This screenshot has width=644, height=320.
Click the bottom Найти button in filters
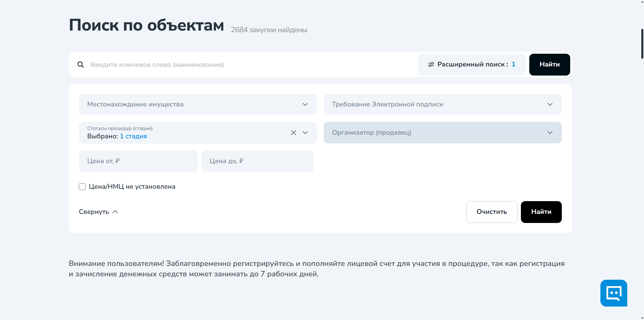541,212
